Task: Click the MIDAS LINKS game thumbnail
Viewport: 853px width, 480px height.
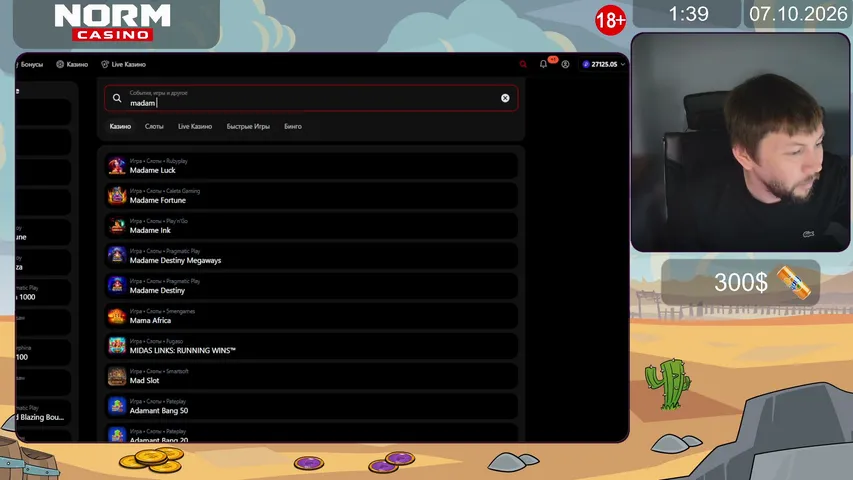Action: click(117, 346)
